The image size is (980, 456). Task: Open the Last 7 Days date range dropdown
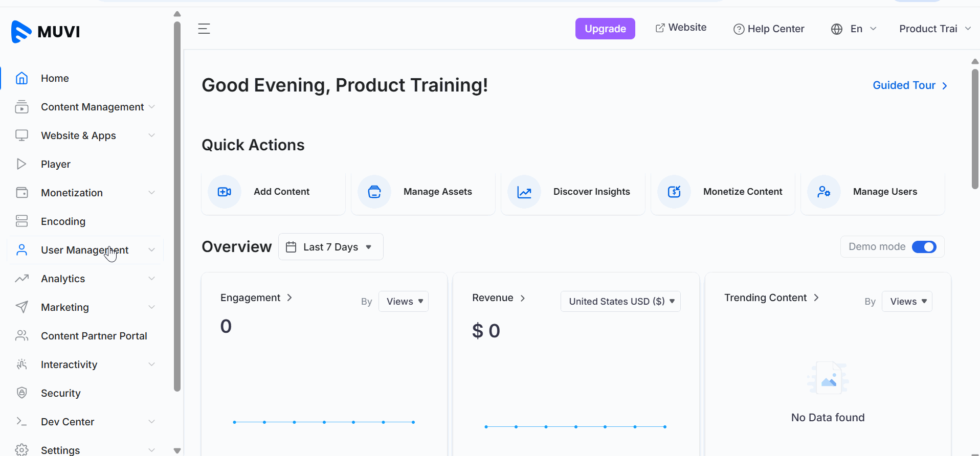pyautogui.click(x=331, y=247)
